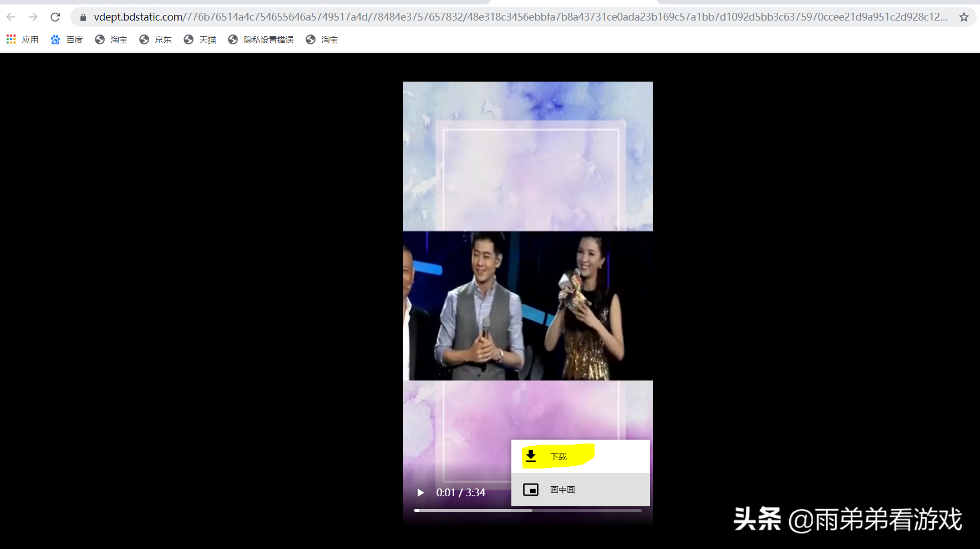Open the last 淘宝 bookmark
980x549 pixels.
coord(322,39)
